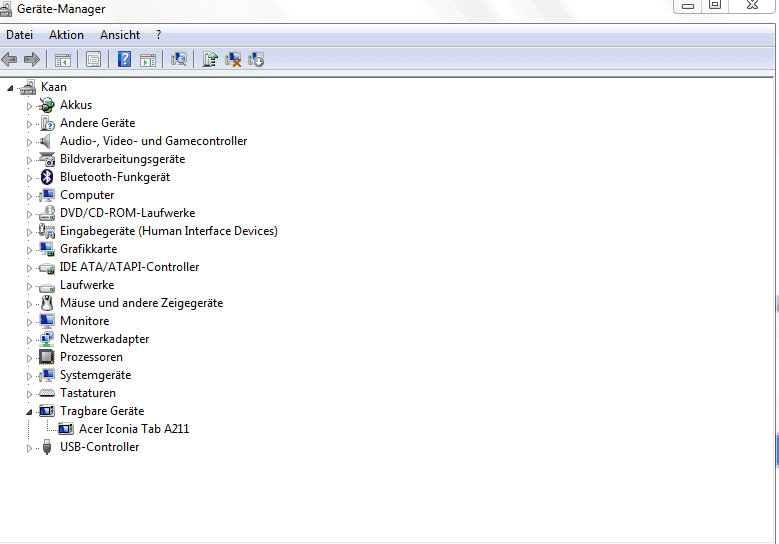This screenshot has width=779, height=544.
Task: Click the Bluetooth-Funkgerät icon
Action: (47, 177)
